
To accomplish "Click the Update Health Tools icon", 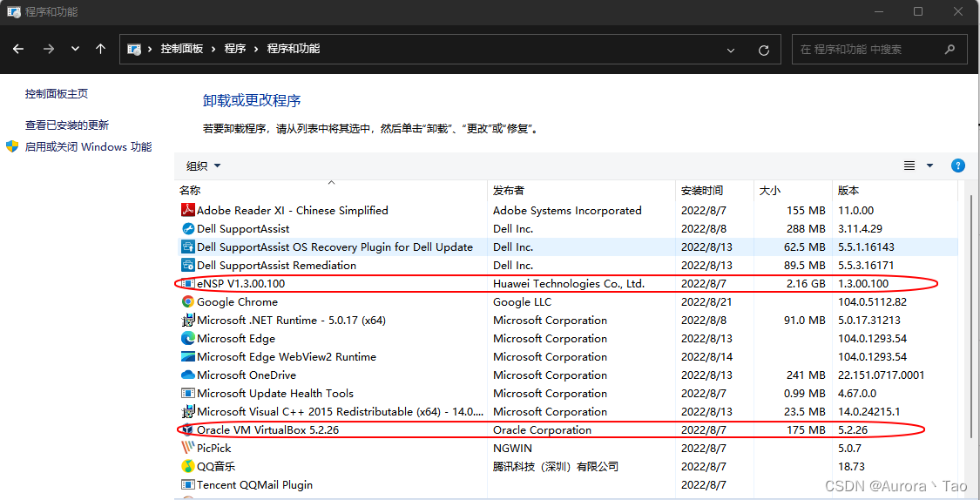I will tap(188, 393).
